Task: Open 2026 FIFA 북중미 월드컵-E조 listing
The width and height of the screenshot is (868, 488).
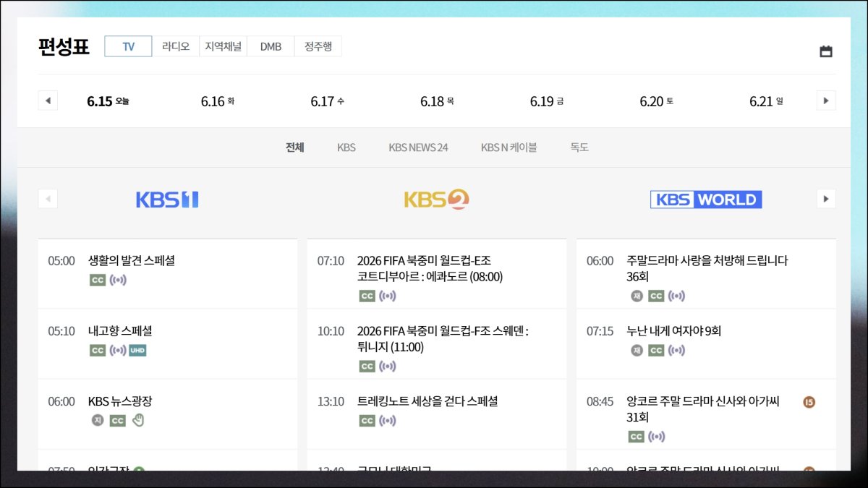Action: pyautogui.click(x=430, y=268)
